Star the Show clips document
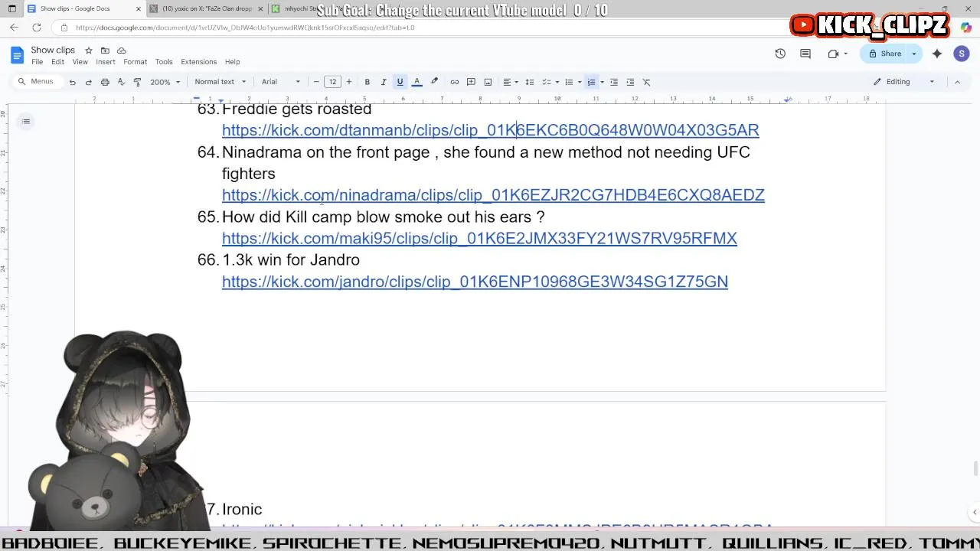The height and width of the screenshot is (551, 980). click(x=89, y=51)
